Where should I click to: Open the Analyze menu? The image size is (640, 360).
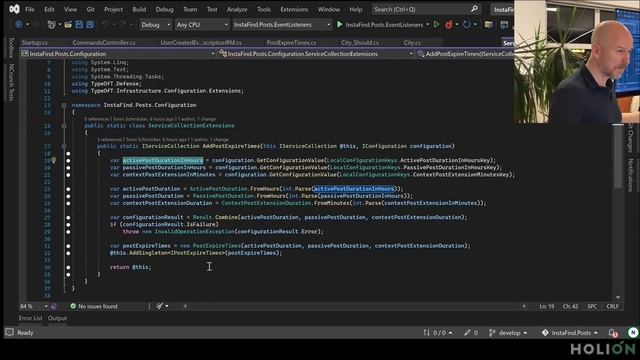click(x=237, y=9)
